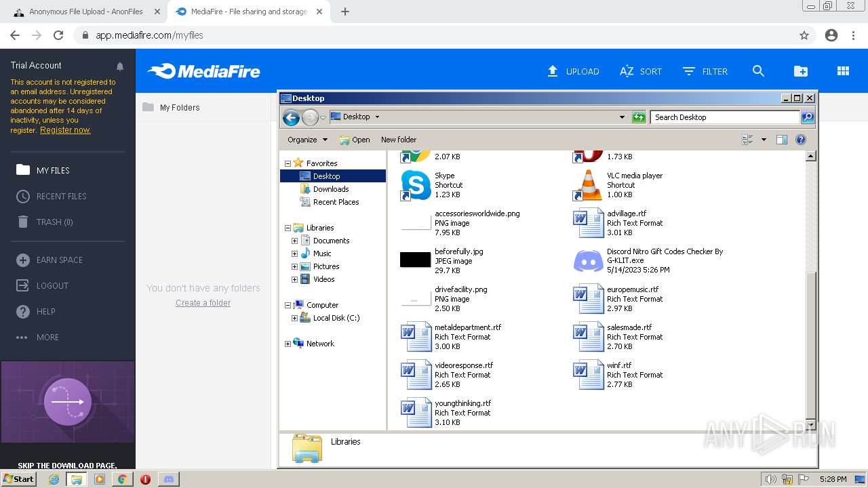Viewport: 868px width, 488px height.
Task: Click the Open button in Explorer toolbar
Action: tap(355, 140)
